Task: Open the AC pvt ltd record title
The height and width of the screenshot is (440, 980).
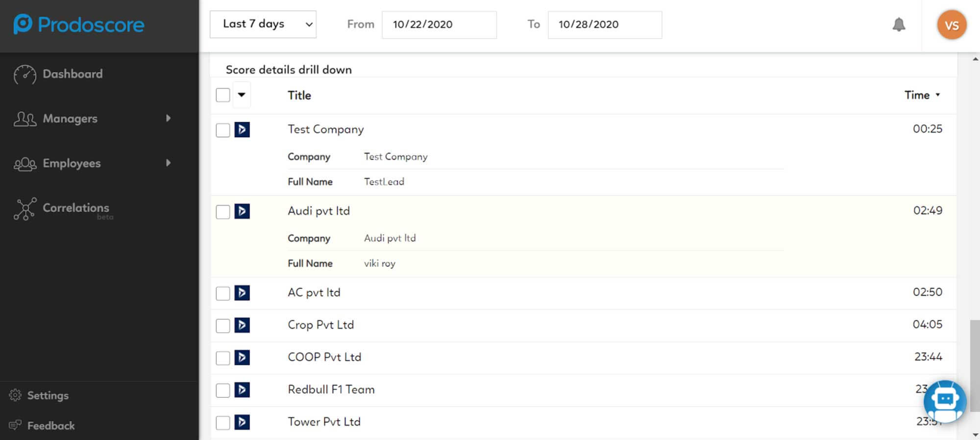Action: click(x=314, y=292)
